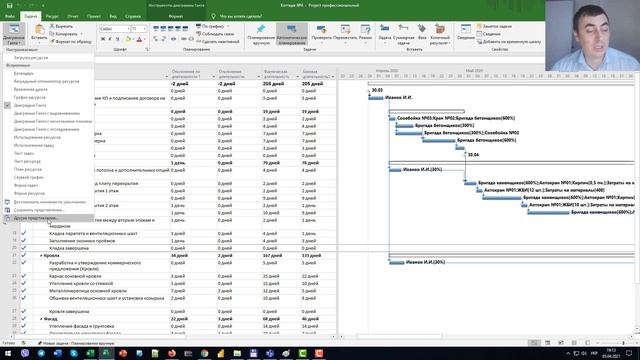The image size is (640, 360).
Task: Open Chrome from the taskbar
Action: pos(204,353)
